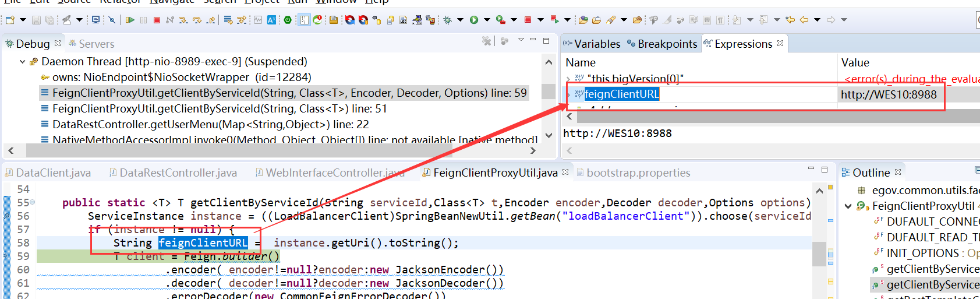Click the Step Return icon
The width and height of the screenshot is (980, 299).
pyautogui.click(x=211, y=20)
